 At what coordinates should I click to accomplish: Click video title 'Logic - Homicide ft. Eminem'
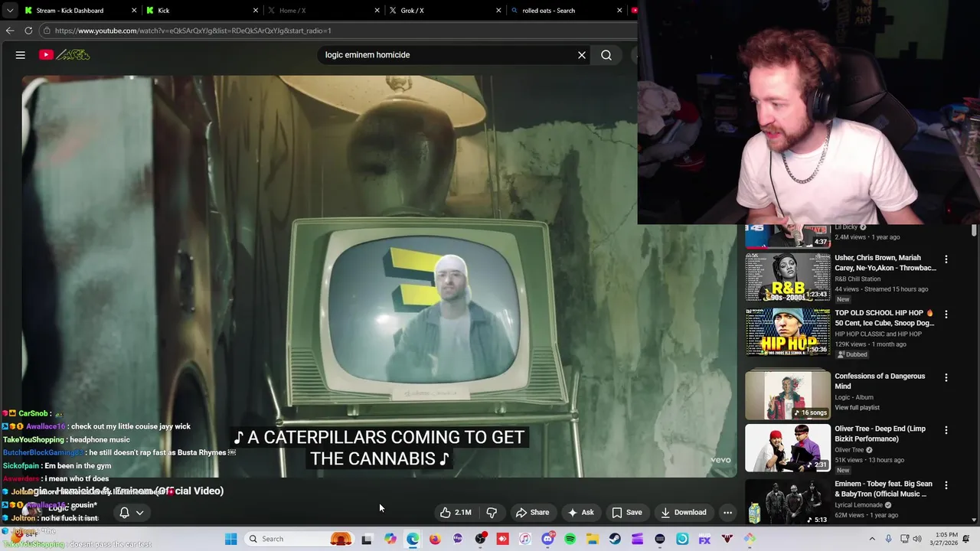(122, 491)
